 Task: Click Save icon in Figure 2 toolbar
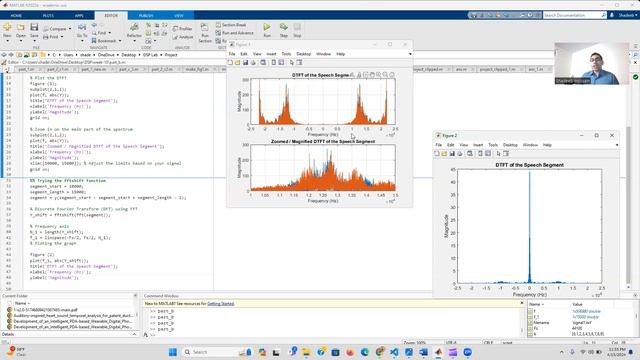click(x=452, y=153)
